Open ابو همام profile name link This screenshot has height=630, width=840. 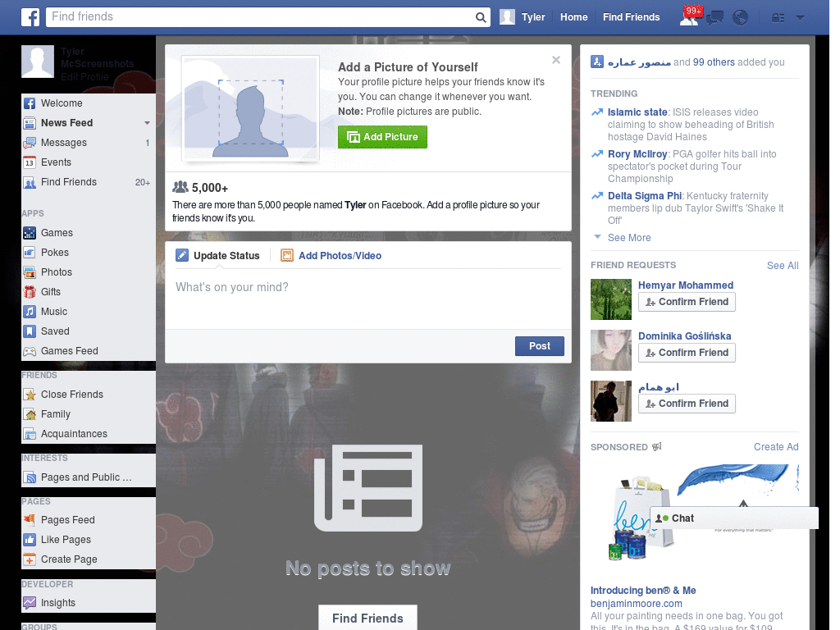tap(659, 387)
